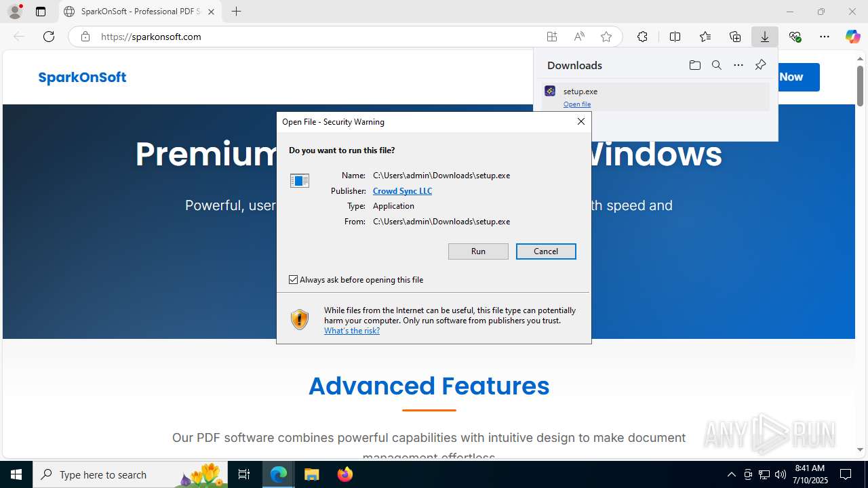This screenshot has width=868, height=488.
Task: Open the app available icon in address bar
Action: tap(552, 37)
